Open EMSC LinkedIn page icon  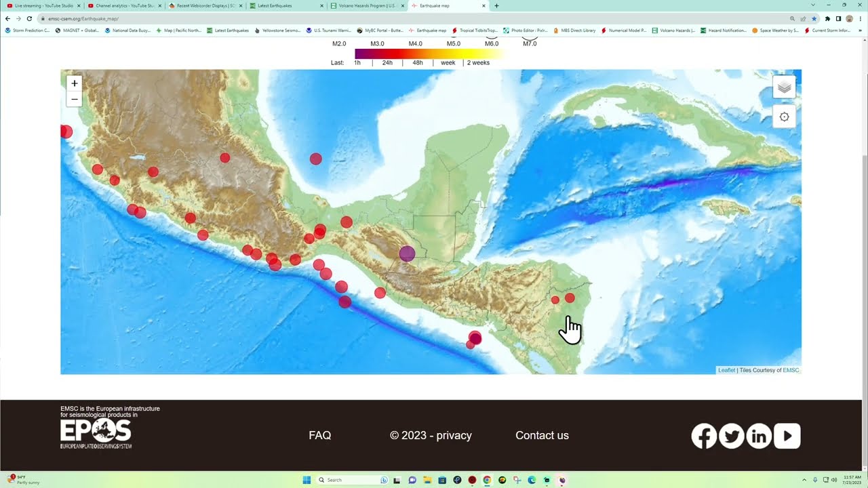[759, 436]
